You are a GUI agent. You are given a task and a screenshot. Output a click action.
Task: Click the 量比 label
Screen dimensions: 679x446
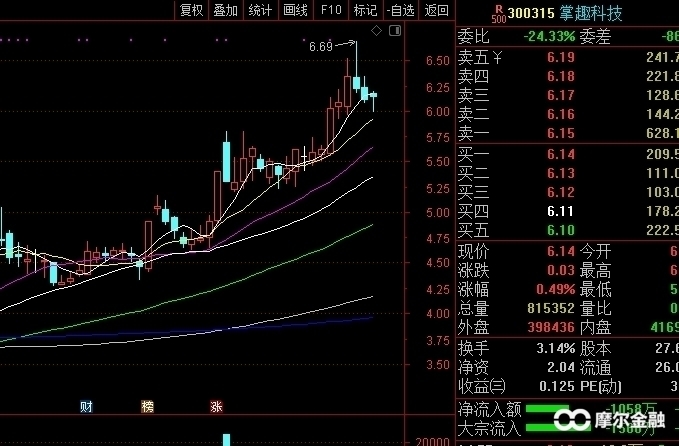coord(595,308)
